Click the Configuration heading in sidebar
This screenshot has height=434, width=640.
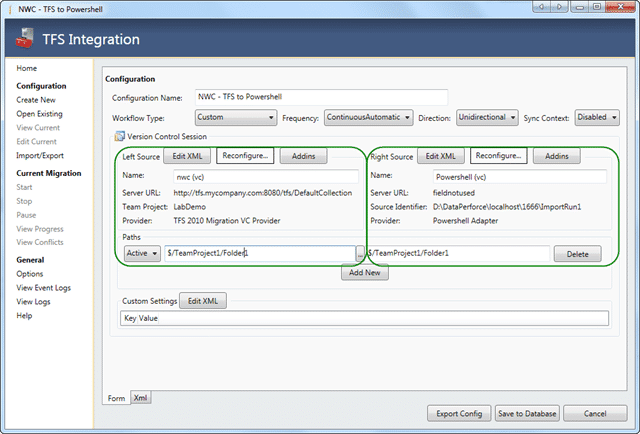(x=41, y=86)
